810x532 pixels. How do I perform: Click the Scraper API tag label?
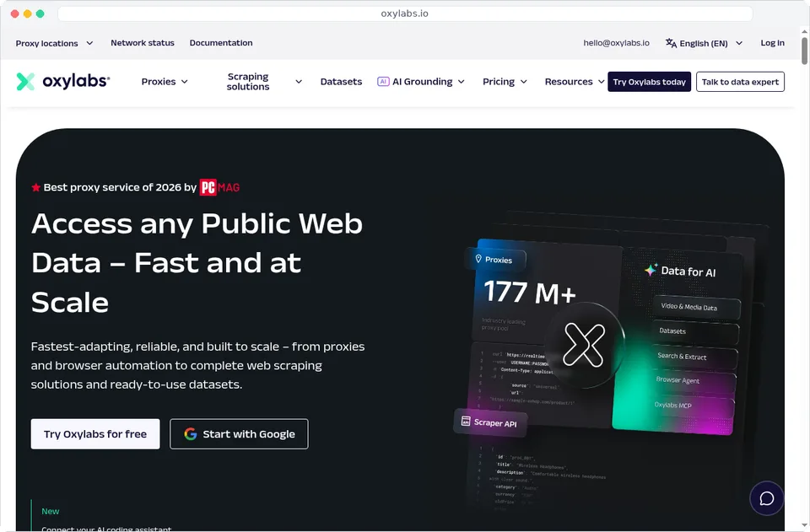(495, 423)
